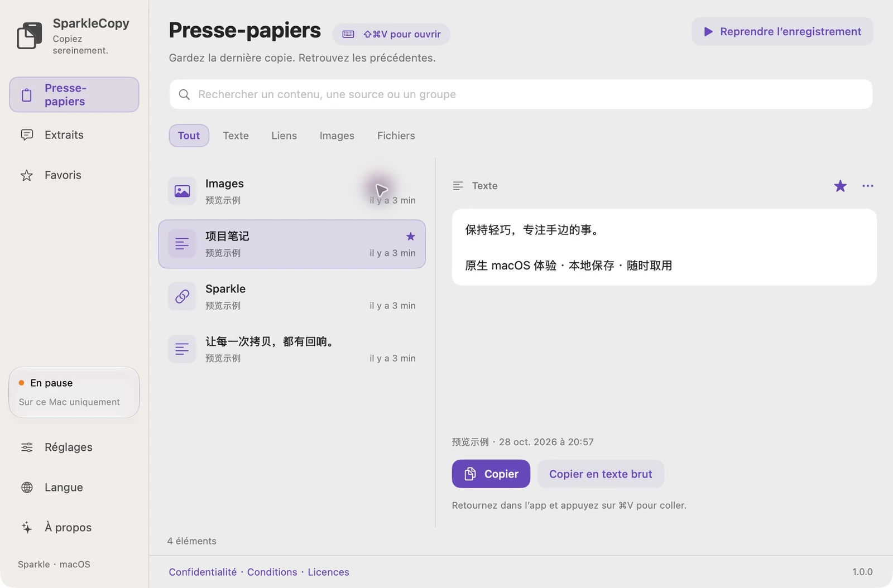Click Reprendre l'enregistrement button
Screen dimensions: 893x588
[782, 31]
